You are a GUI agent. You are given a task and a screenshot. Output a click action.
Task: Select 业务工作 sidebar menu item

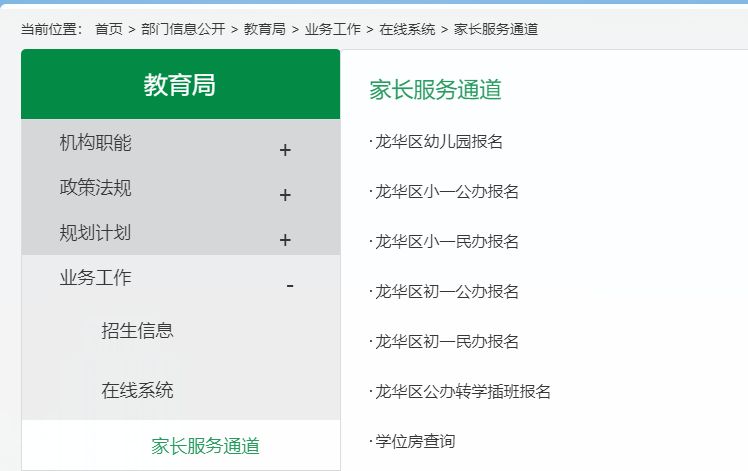(x=95, y=278)
